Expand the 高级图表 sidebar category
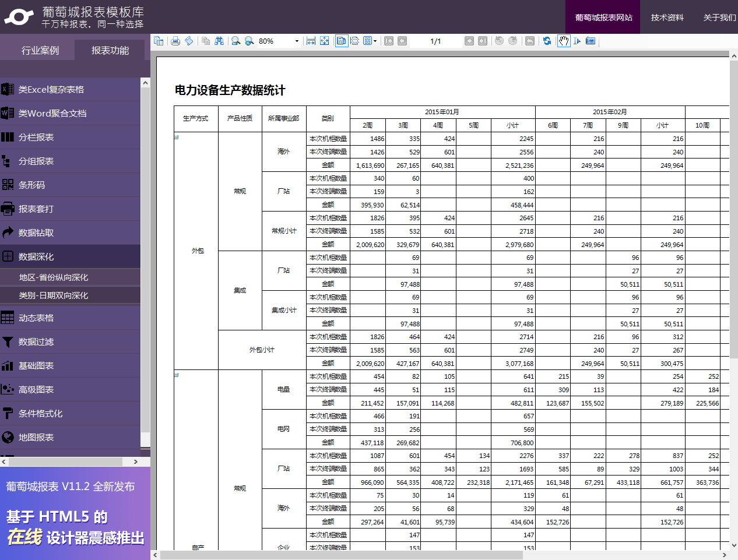This screenshot has height=560, width=738. click(70, 390)
